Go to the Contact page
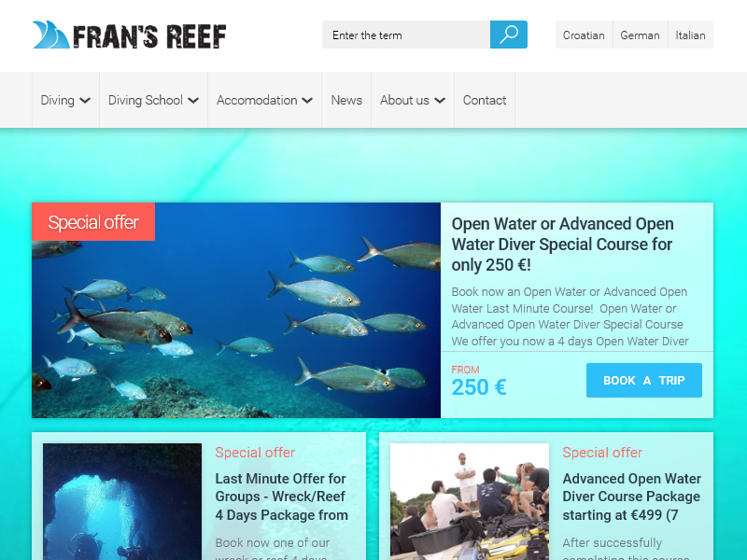The height and width of the screenshot is (560, 747). [x=485, y=100]
